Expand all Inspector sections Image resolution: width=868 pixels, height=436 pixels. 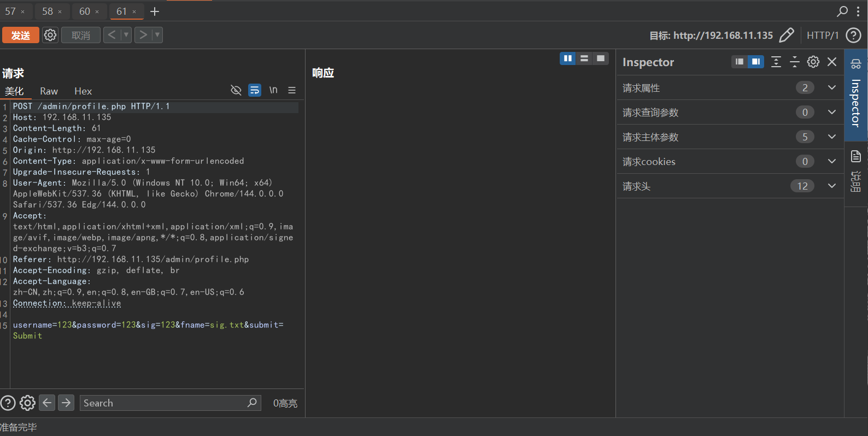pos(776,62)
